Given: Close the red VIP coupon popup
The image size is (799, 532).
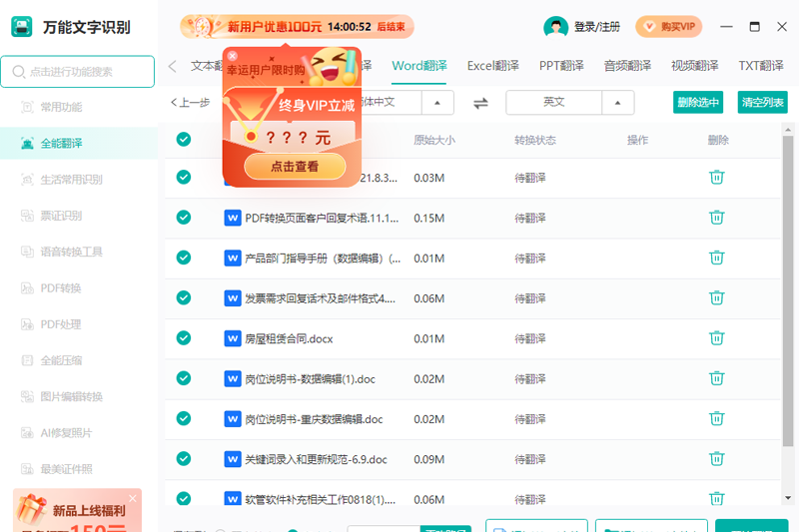Looking at the screenshot, I should coord(233,56).
